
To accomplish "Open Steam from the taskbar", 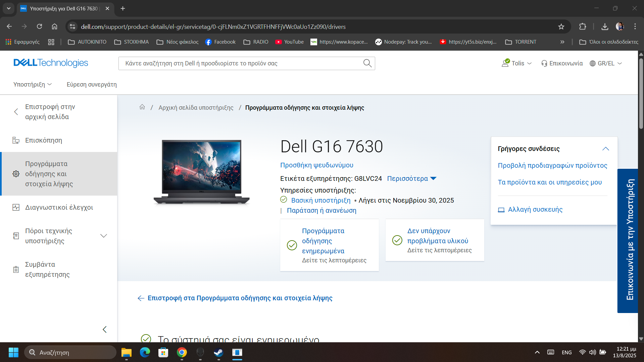I will tap(218, 352).
